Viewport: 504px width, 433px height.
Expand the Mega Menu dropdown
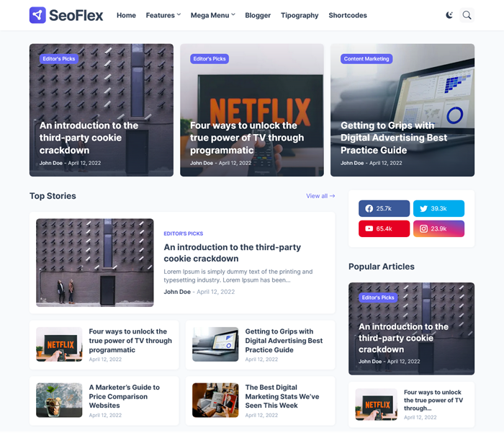pos(213,15)
